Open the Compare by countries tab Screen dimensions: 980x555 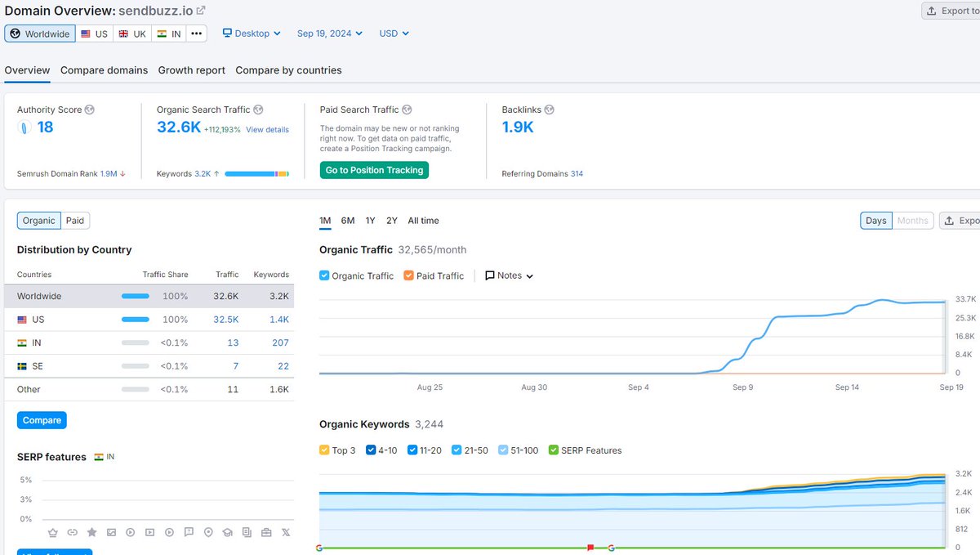click(x=288, y=70)
